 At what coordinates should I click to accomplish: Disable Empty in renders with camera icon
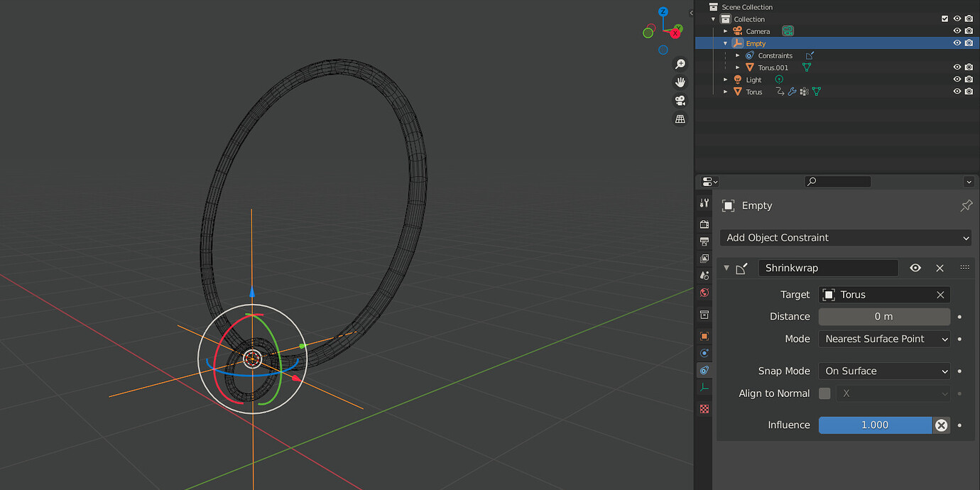969,43
